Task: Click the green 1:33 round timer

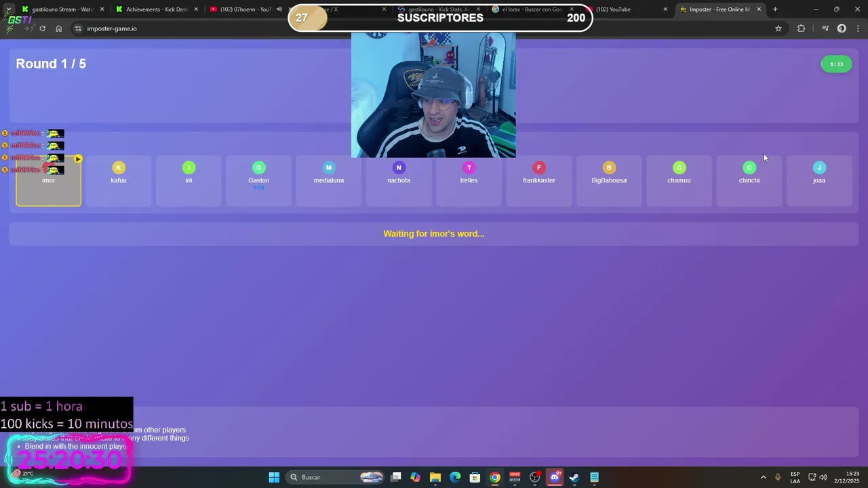Action: (x=836, y=64)
